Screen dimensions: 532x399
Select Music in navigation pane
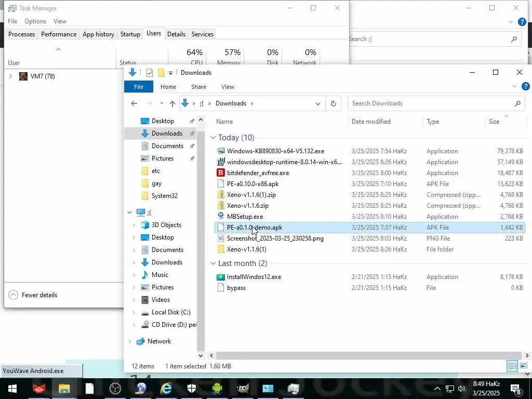tap(160, 275)
